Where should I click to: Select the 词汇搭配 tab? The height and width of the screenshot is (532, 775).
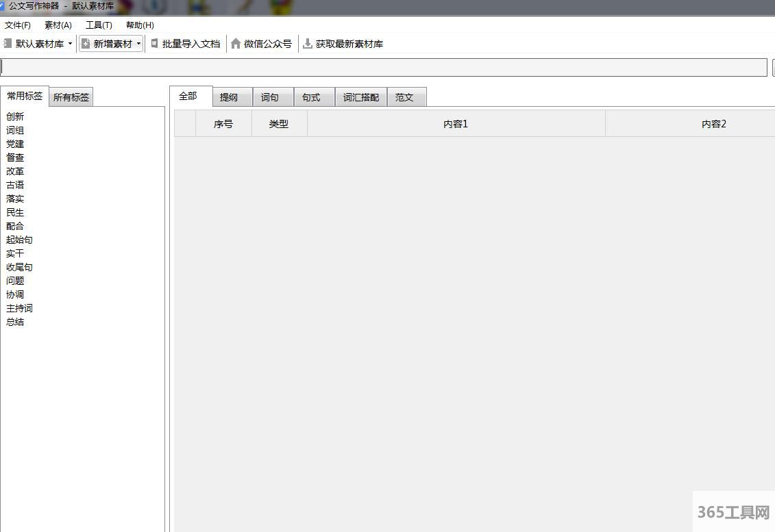pyautogui.click(x=361, y=97)
